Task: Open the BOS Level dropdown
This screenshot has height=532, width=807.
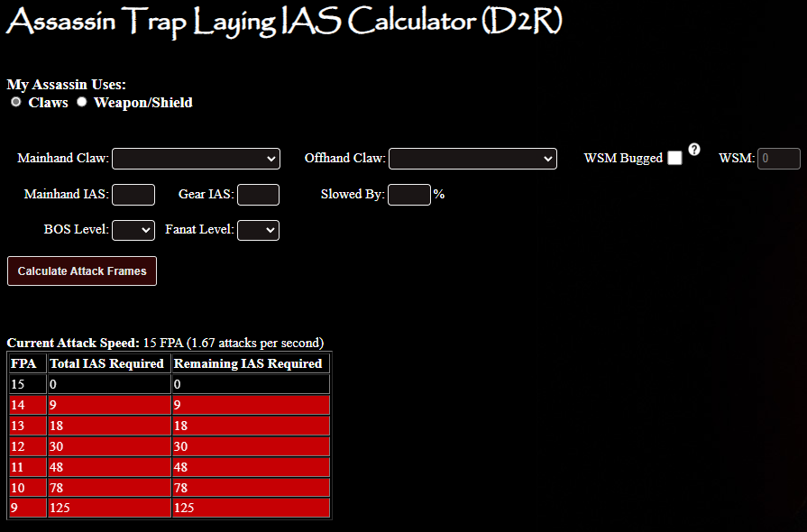Action: [x=133, y=230]
